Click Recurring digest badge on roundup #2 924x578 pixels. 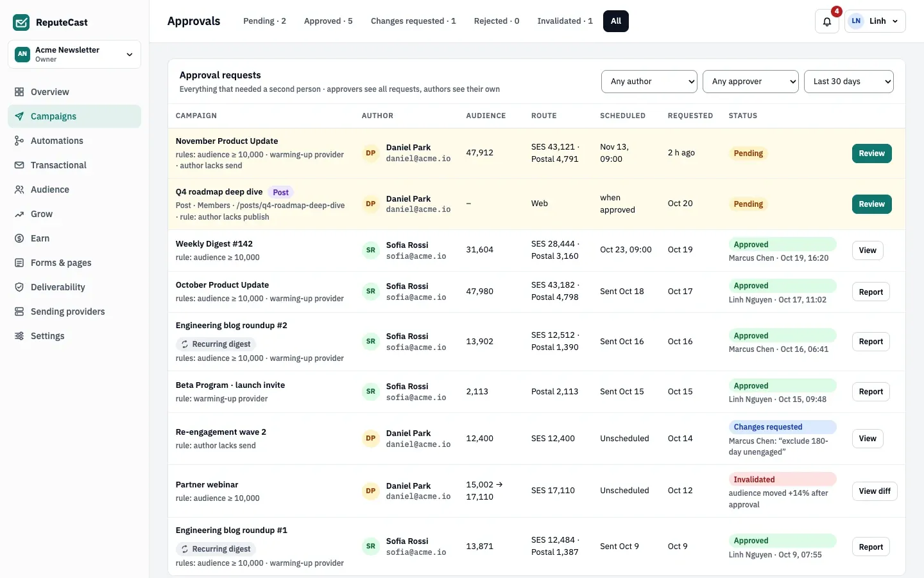[216, 344]
